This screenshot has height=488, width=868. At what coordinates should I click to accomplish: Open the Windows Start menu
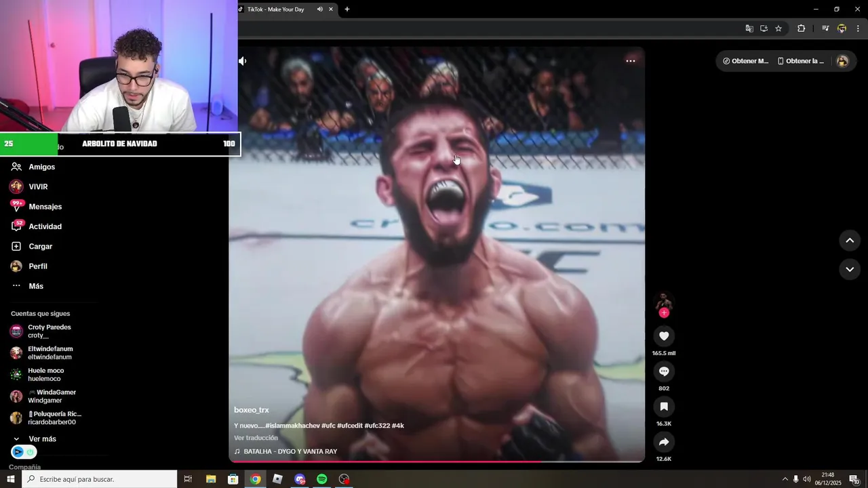tap(11, 479)
